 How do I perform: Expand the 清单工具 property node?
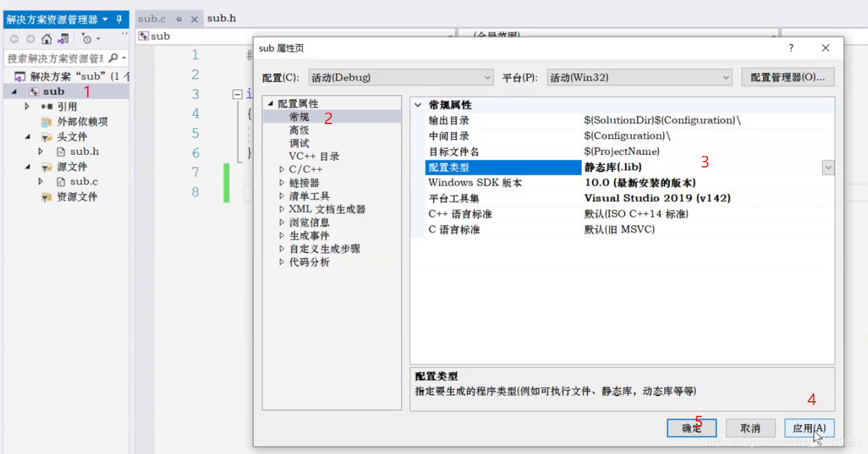282,196
